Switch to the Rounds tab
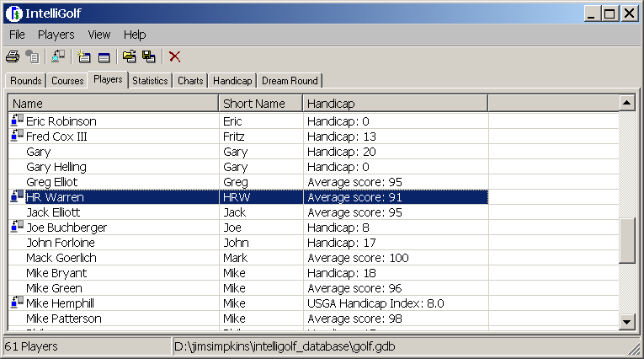 click(26, 81)
